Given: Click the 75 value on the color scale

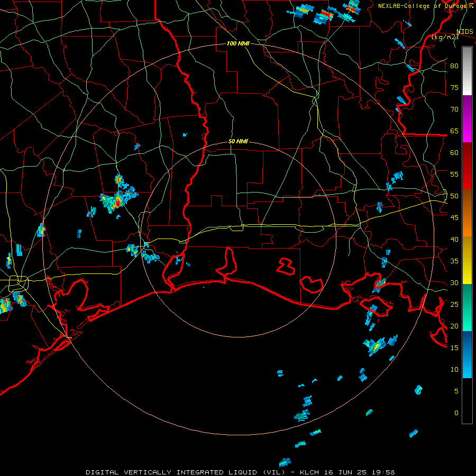Looking at the screenshot, I should coord(454,88).
